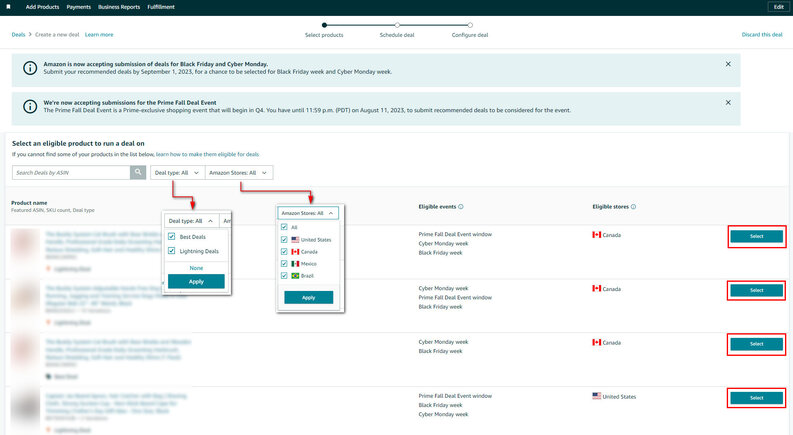Select the first Canada product

click(757, 236)
